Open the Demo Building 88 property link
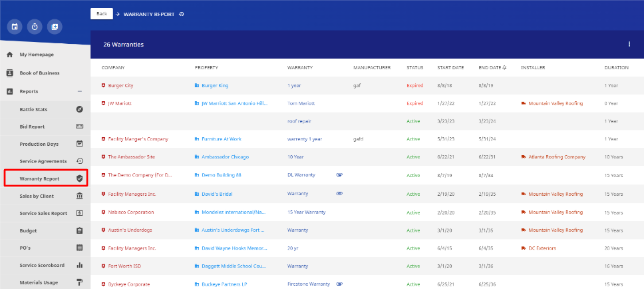The image size is (644, 289). tap(222, 174)
